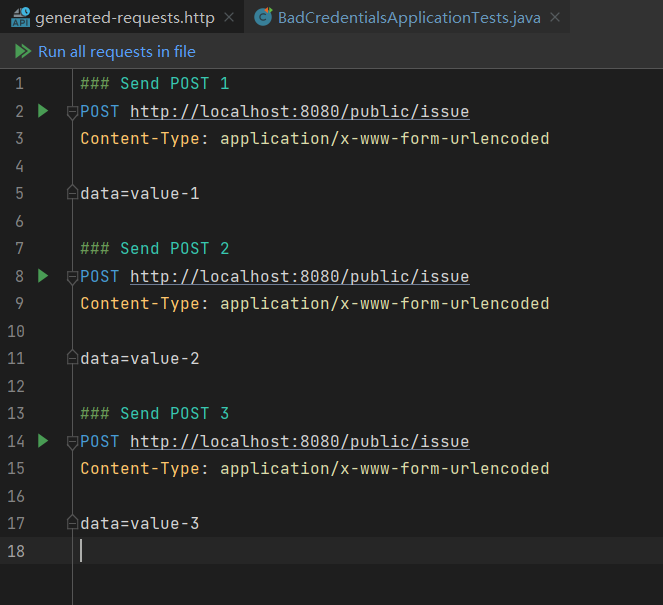Place cursor on empty line 18
The height and width of the screenshot is (605, 663).
(368, 551)
